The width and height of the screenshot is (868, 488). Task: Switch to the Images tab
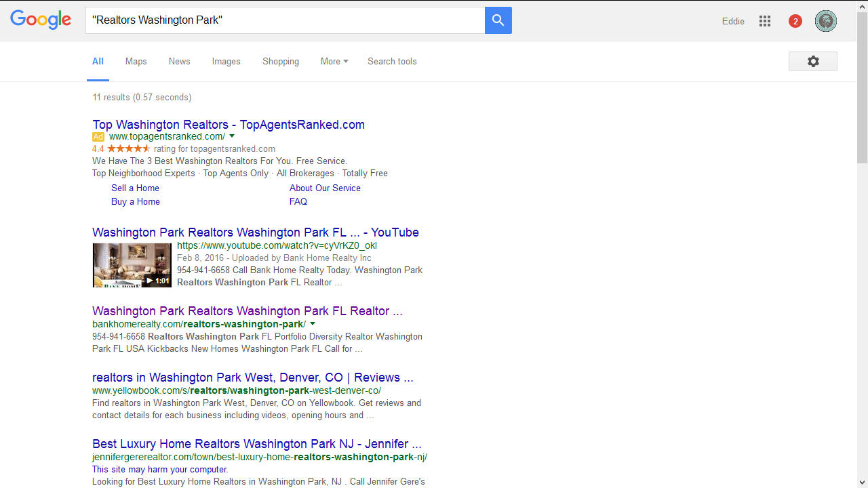pos(226,61)
